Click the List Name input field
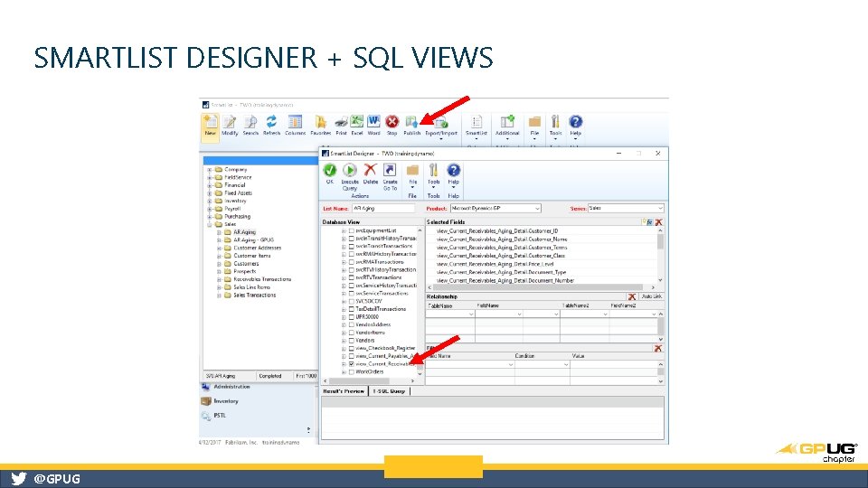This screenshot has width=868, height=488. 383,209
